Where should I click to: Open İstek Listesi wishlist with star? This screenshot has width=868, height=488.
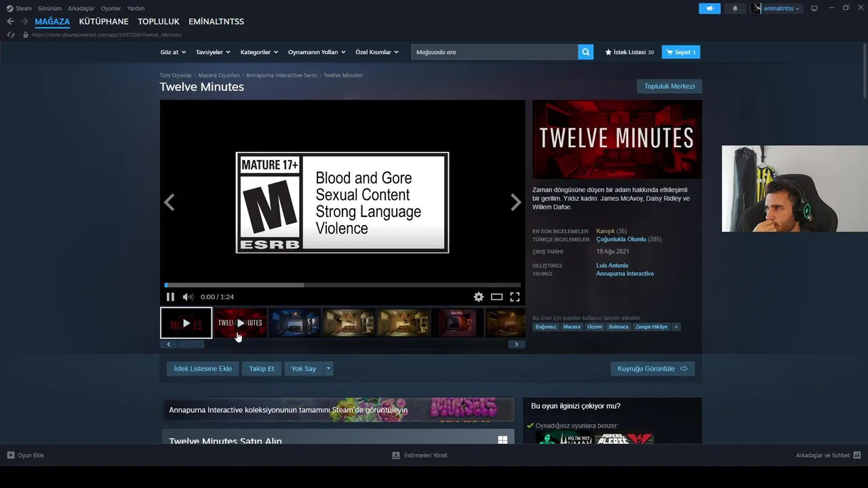(x=629, y=52)
